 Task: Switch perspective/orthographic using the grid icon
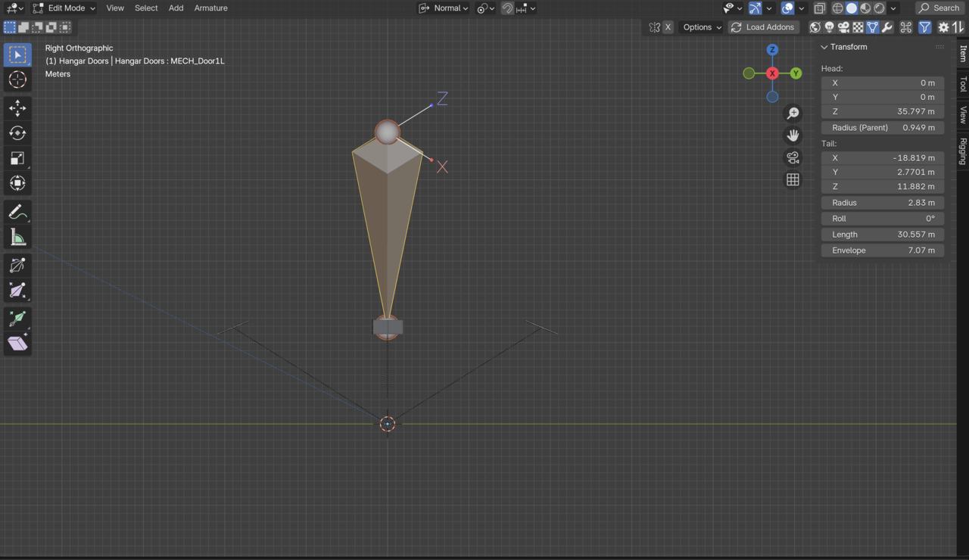click(793, 180)
